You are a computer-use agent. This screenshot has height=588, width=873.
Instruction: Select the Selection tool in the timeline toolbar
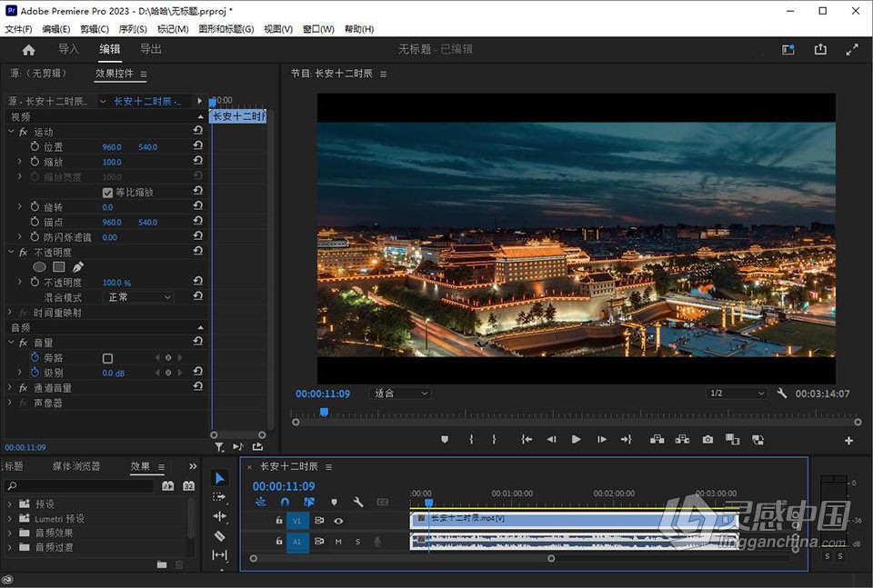tap(218, 477)
